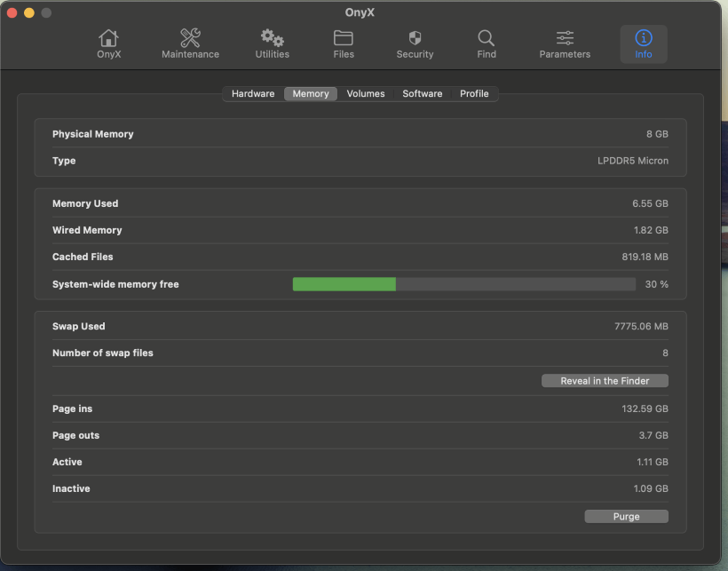Click the Swap Used label
This screenshot has height=571, width=728.
coord(79,327)
